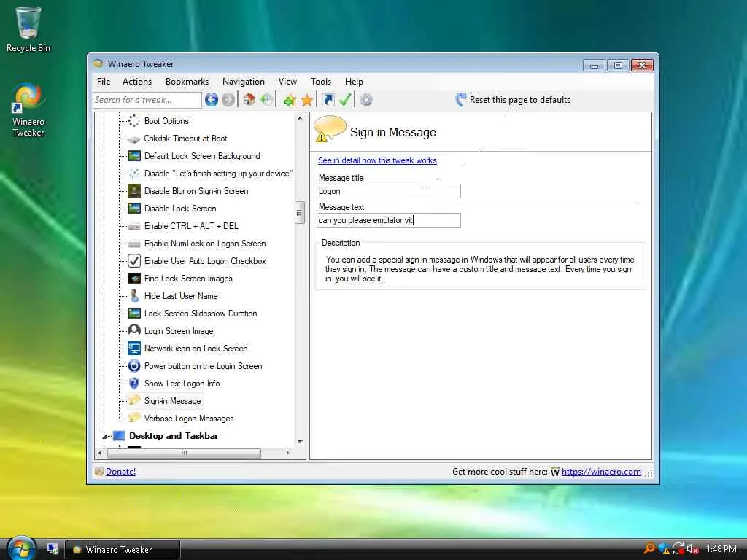
Task: Click the Boot Options spinner icon
Action: coord(134,120)
